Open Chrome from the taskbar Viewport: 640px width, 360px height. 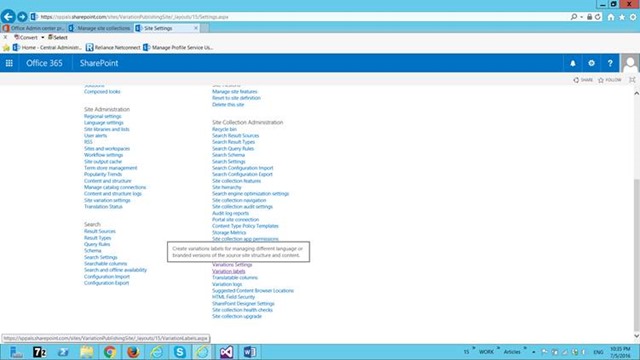(x=109, y=352)
